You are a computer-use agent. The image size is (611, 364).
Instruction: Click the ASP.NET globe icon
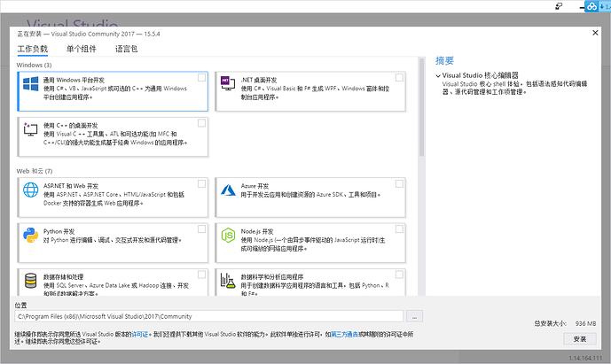(x=31, y=190)
